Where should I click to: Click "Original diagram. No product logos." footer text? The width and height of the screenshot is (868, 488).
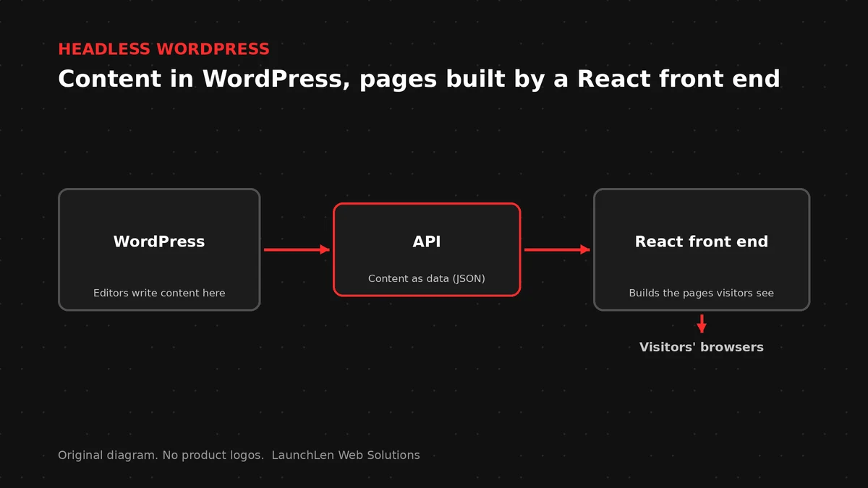point(161,455)
